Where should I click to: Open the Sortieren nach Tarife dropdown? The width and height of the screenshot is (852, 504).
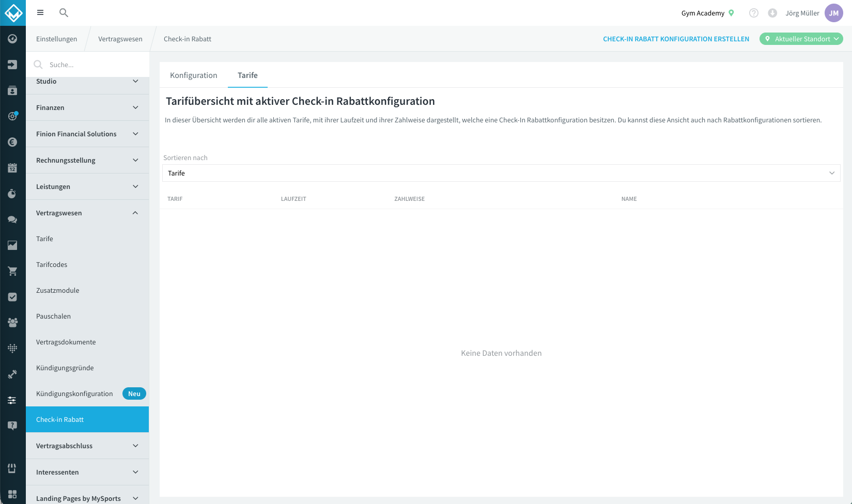pos(501,173)
